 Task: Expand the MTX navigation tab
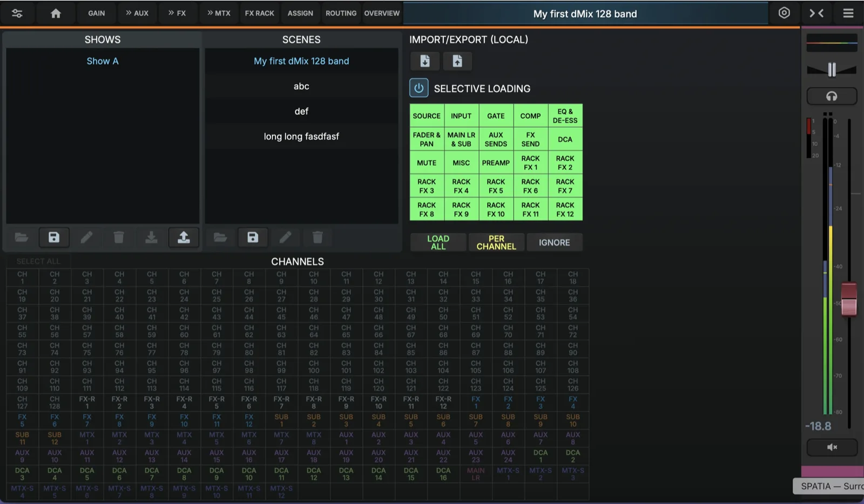(219, 13)
